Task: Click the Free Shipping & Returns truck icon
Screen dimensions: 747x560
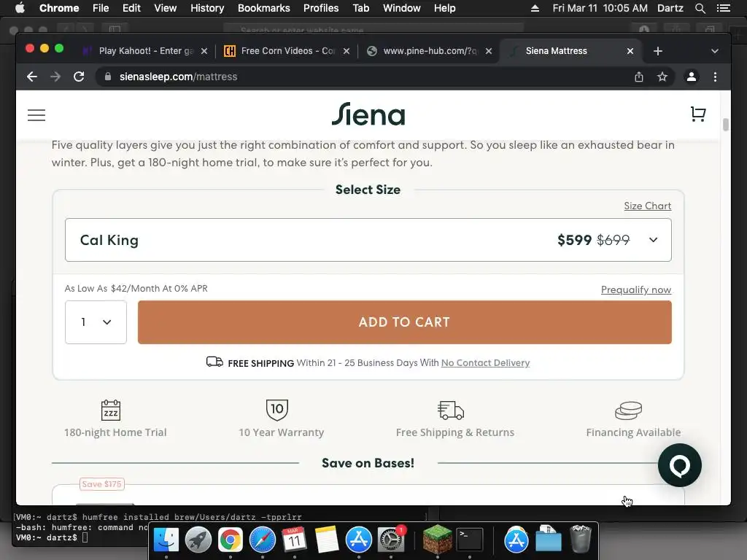Action: (x=450, y=410)
